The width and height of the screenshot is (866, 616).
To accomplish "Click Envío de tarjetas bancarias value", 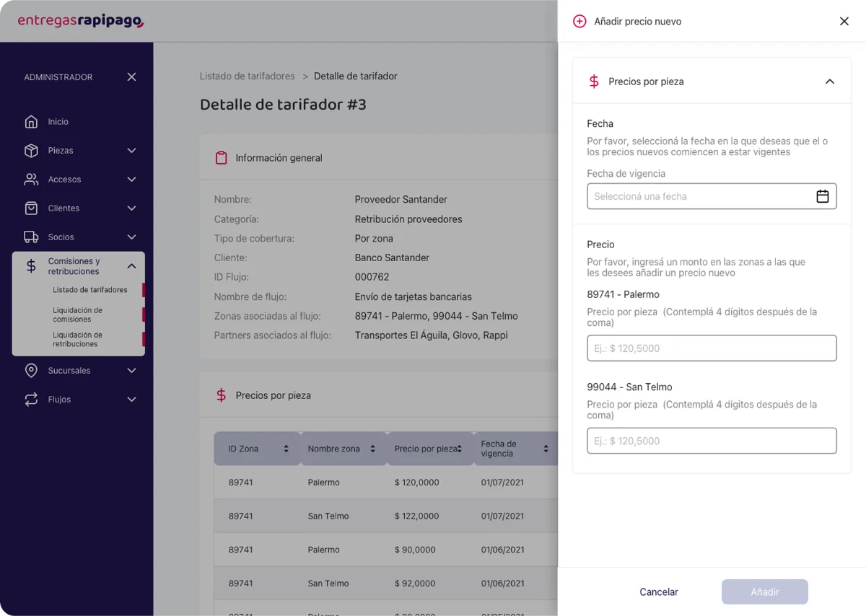I will [x=413, y=296].
